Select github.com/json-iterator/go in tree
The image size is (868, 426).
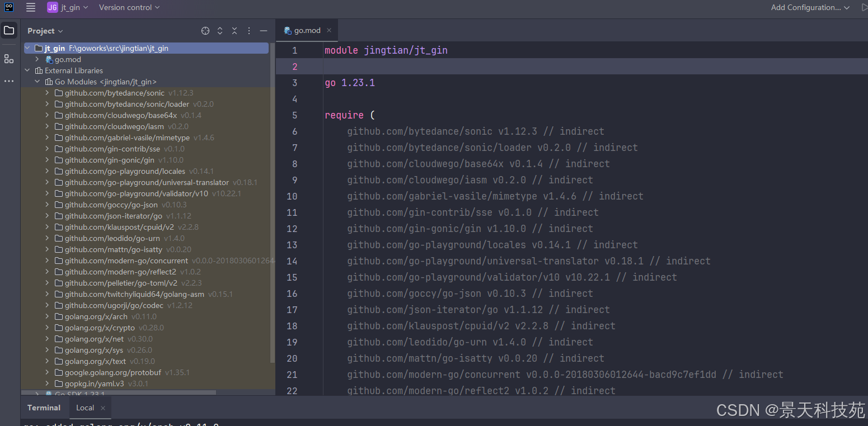tap(114, 216)
